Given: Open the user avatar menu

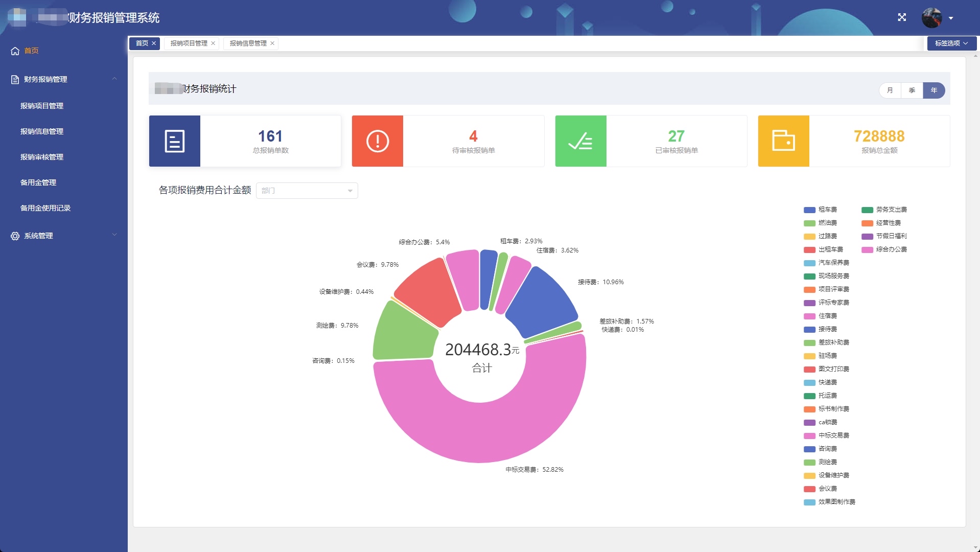Looking at the screenshot, I should 931,18.
